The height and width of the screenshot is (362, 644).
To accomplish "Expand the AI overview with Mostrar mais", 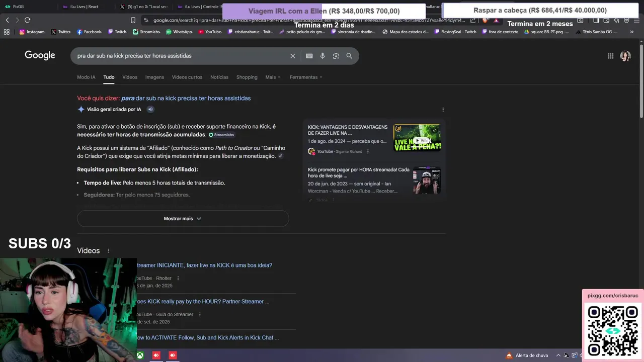I will click(x=183, y=219).
